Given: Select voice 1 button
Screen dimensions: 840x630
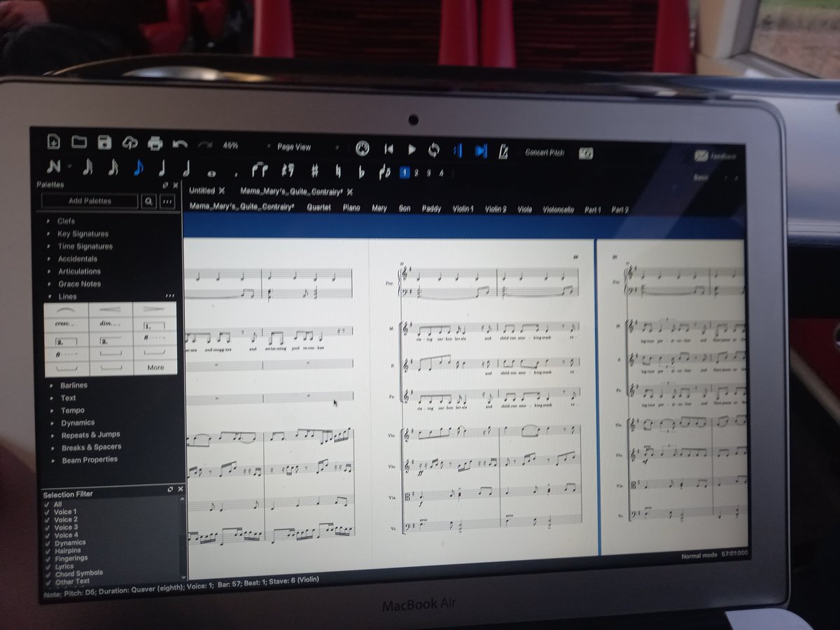Looking at the screenshot, I should click(x=405, y=173).
